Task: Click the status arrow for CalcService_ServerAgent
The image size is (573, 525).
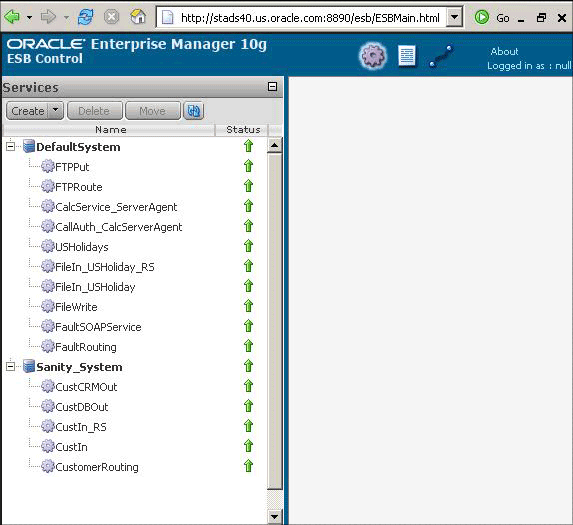Action: point(248,206)
